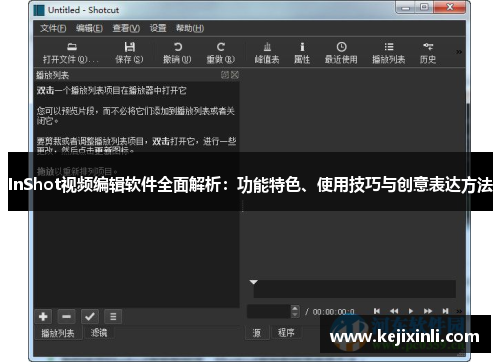Show the Recent files clock icon
Viewport: 500px width, 362px height.
click(x=341, y=47)
